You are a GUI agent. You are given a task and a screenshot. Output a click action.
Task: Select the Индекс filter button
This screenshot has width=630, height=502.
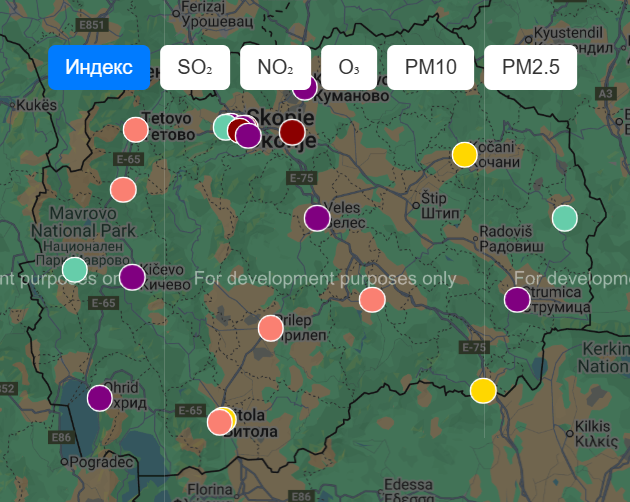coord(99,67)
